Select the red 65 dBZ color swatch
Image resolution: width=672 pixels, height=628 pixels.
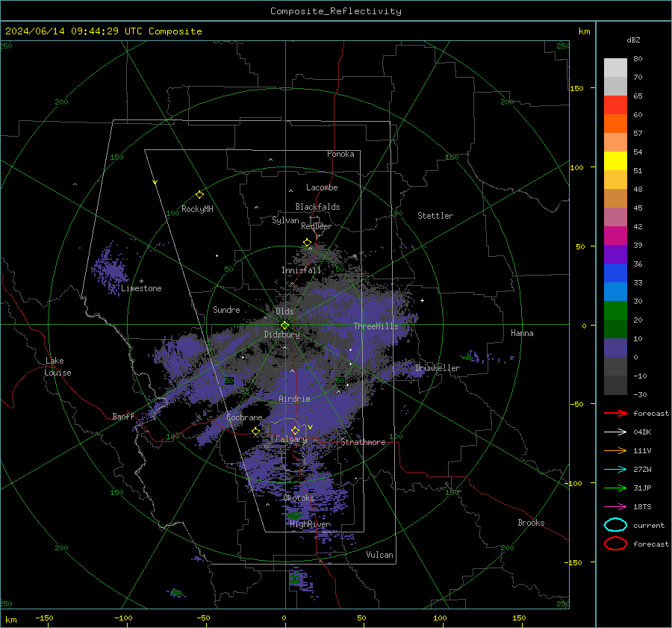click(615, 105)
